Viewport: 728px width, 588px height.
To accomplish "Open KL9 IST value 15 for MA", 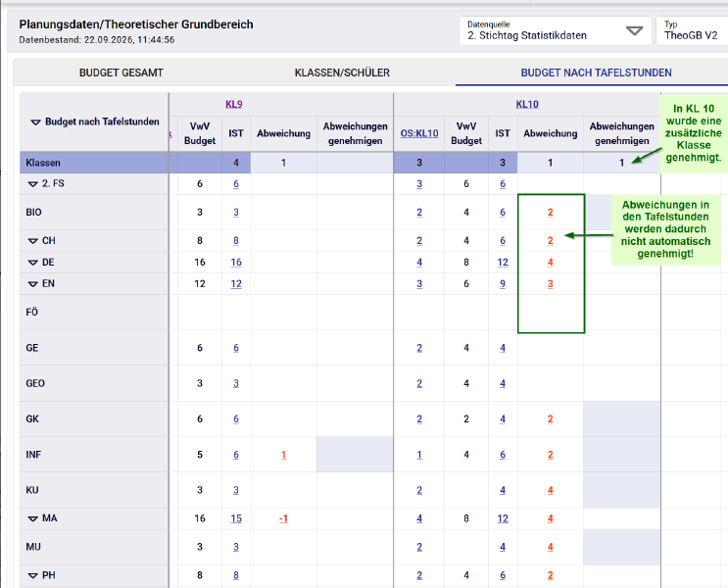I will [x=236, y=518].
